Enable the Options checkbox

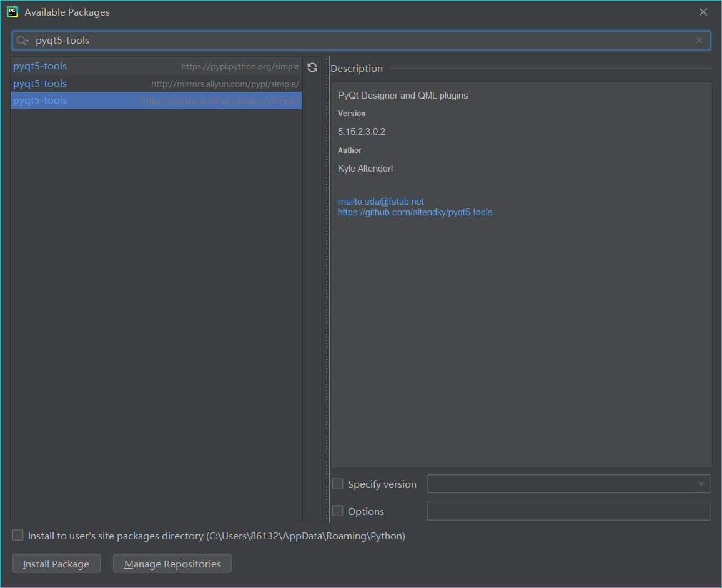(337, 511)
